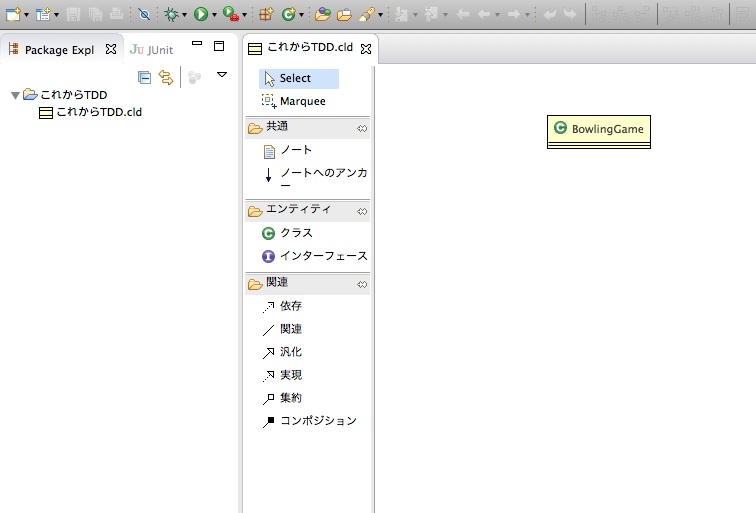Click the greyed Undo arrow icon
The image size is (756, 513).
[x=549, y=14]
